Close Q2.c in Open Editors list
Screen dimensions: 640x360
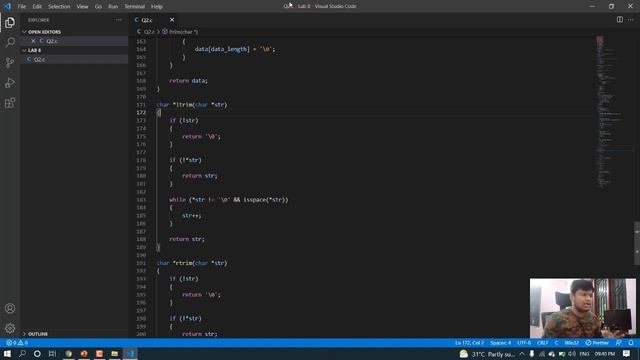click(33, 41)
